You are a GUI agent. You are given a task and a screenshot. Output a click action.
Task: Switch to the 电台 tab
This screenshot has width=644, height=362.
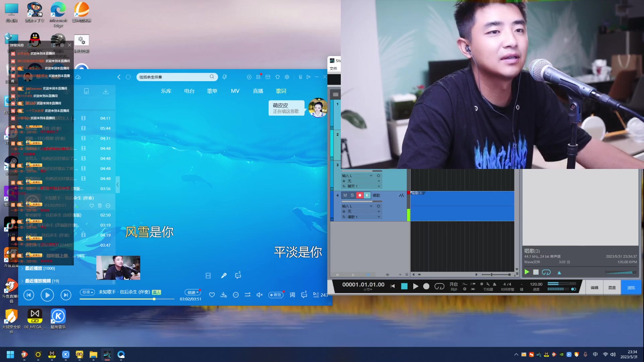[x=189, y=91]
